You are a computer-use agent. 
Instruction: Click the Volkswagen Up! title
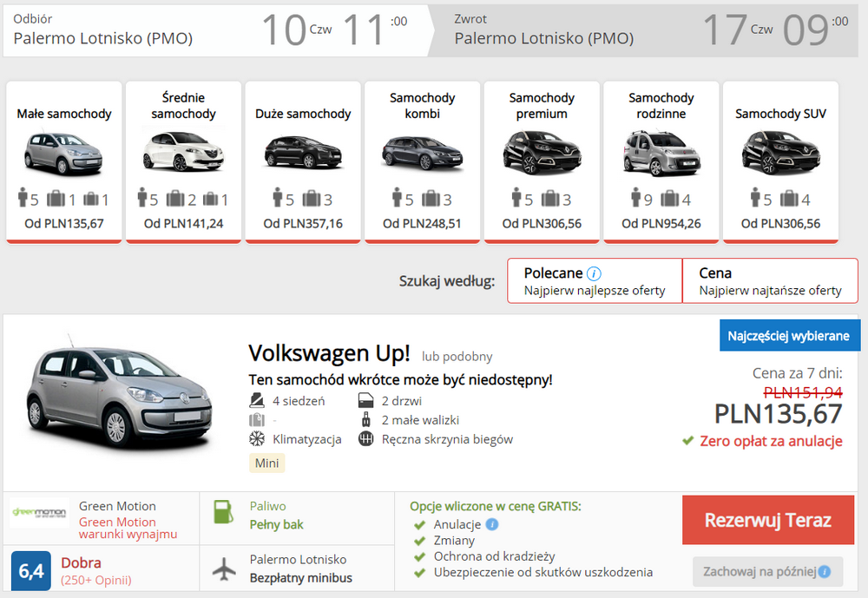[329, 353]
